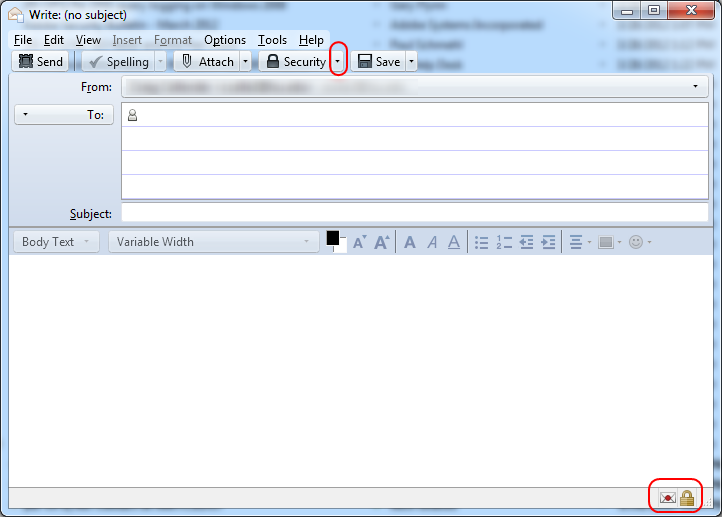
Task: Open the Insert menu
Action: point(127,40)
